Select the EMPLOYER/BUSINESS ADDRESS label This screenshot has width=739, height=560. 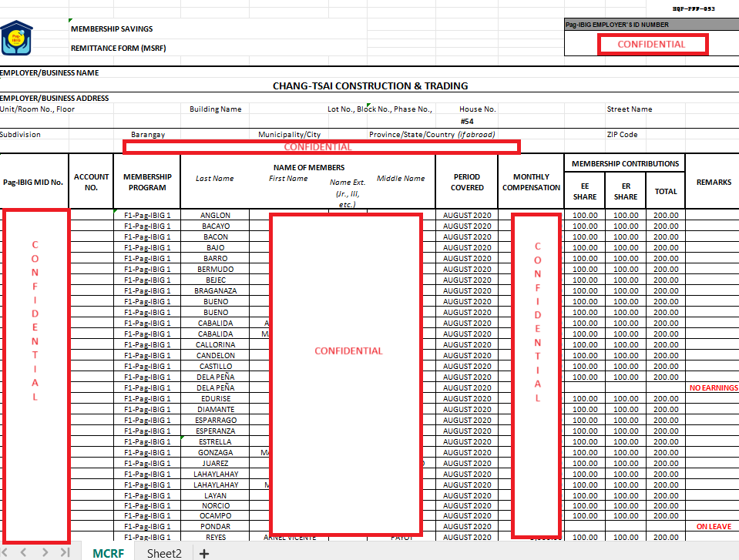point(54,98)
